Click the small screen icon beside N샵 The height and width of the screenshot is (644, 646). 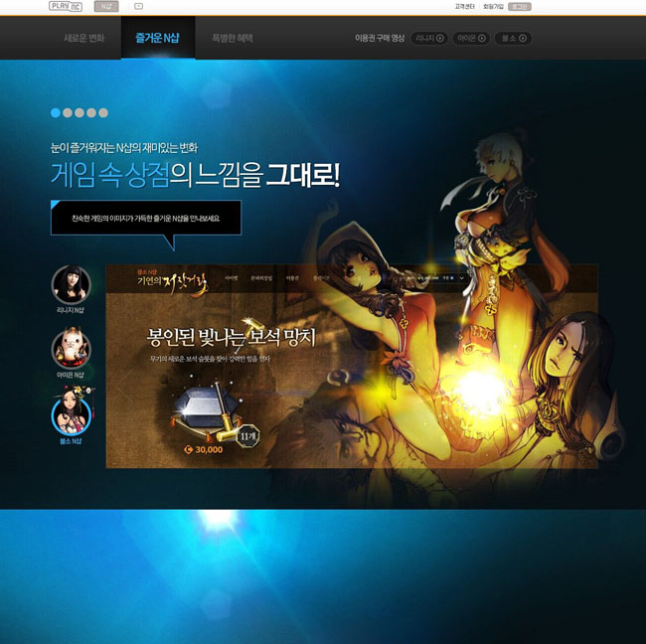coord(139,6)
